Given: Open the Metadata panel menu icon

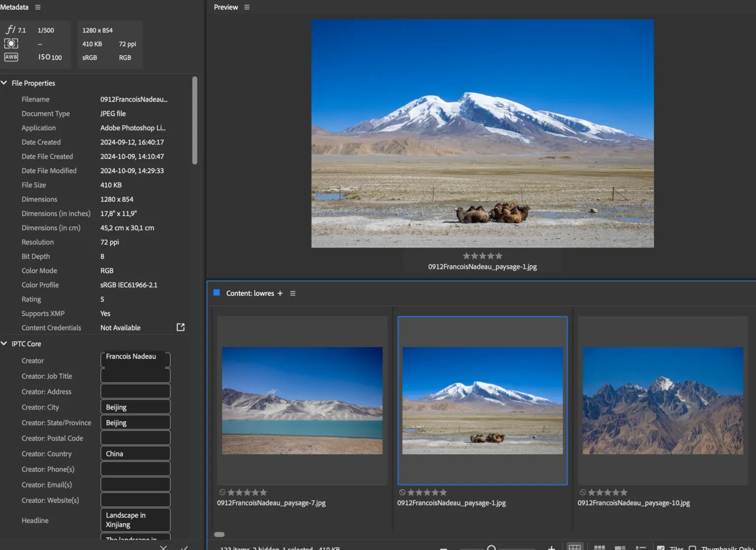Looking at the screenshot, I should pyautogui.click(x=38, y=7).
